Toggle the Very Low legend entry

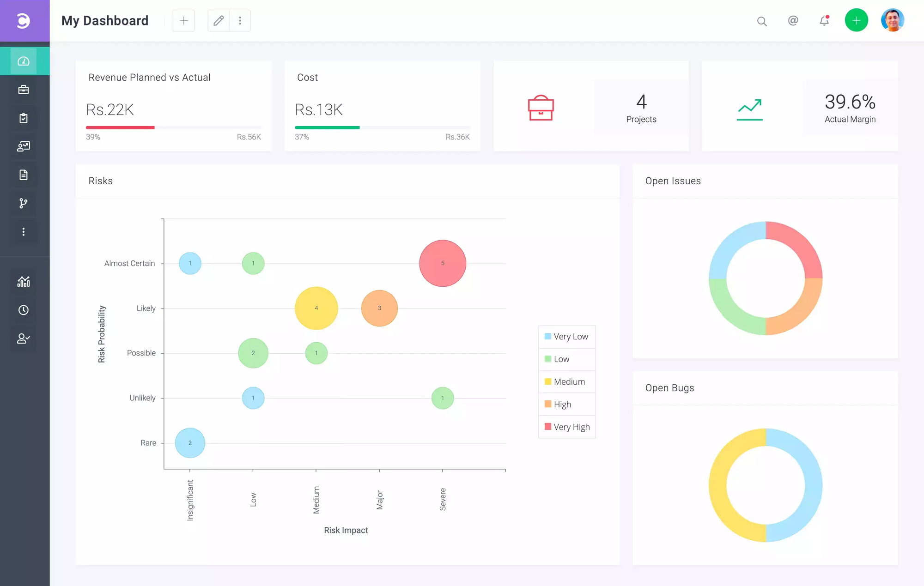567,337
